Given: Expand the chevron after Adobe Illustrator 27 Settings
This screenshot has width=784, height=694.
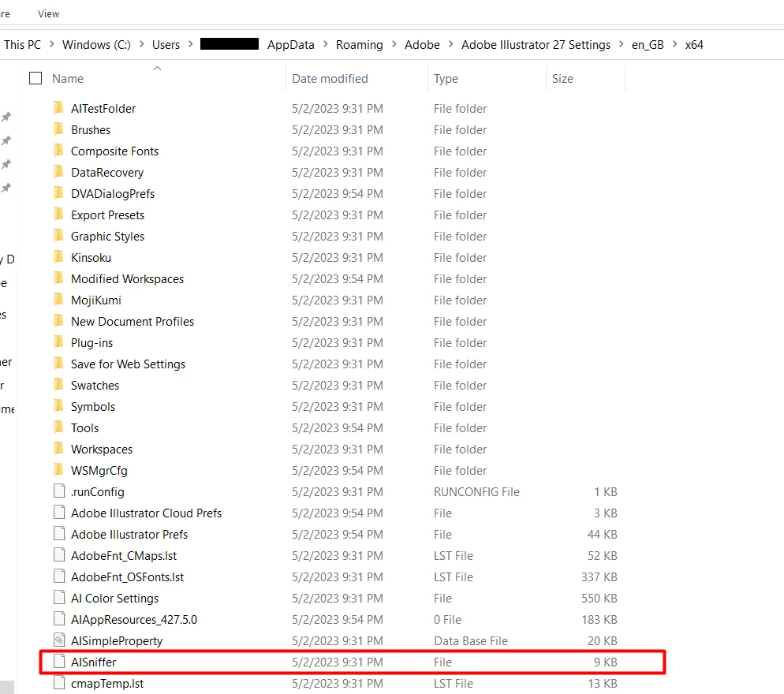Looking at the screenshot, I should [622, 44].
